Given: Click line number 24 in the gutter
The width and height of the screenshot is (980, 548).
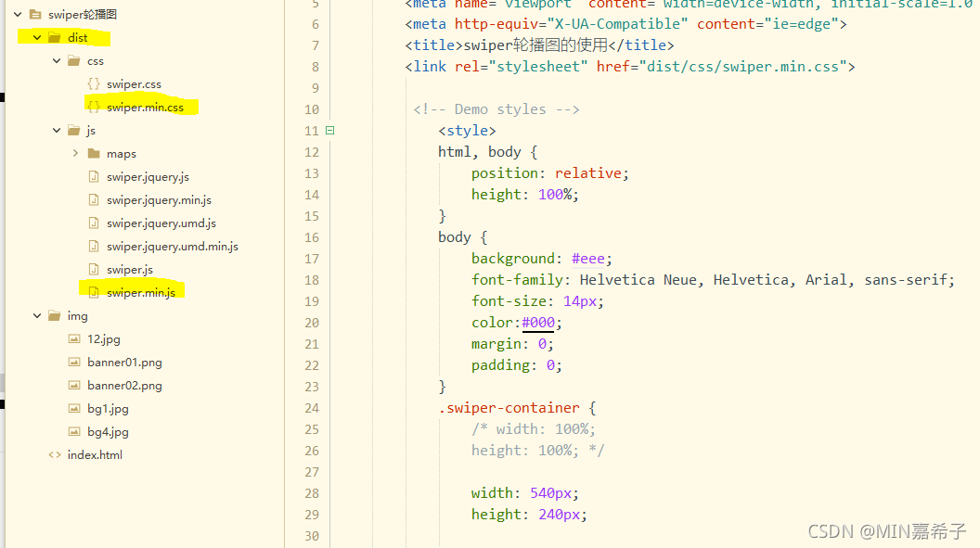Looking at the screenshot, I should pos(311,408).
